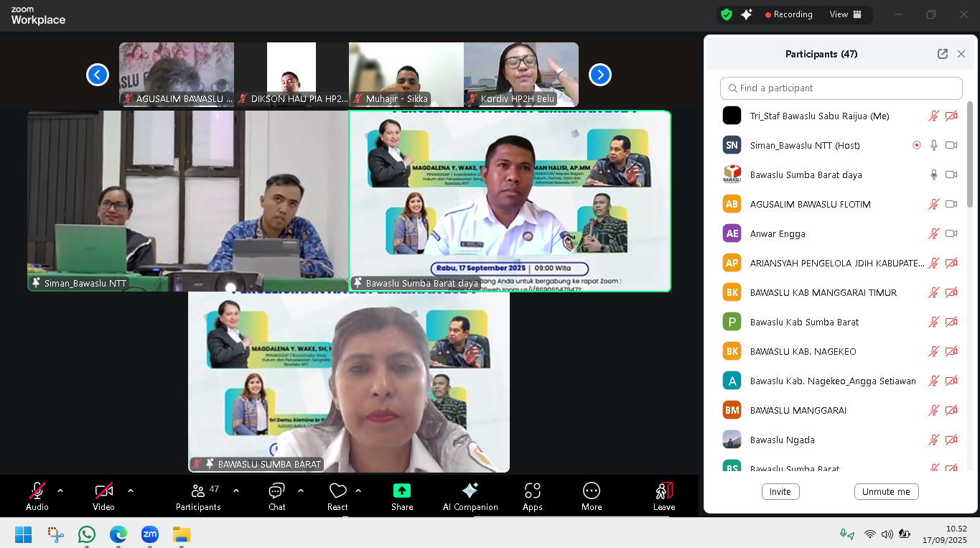The image size is (980, 548).
Task: Click the green encryption shield icon
Action: [x=727, y=14]
